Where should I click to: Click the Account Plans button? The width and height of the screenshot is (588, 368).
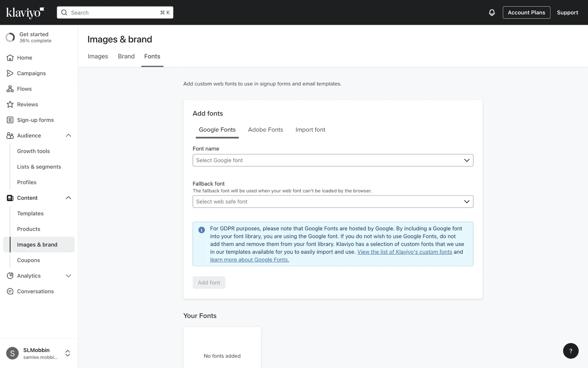tap(526, 13)
